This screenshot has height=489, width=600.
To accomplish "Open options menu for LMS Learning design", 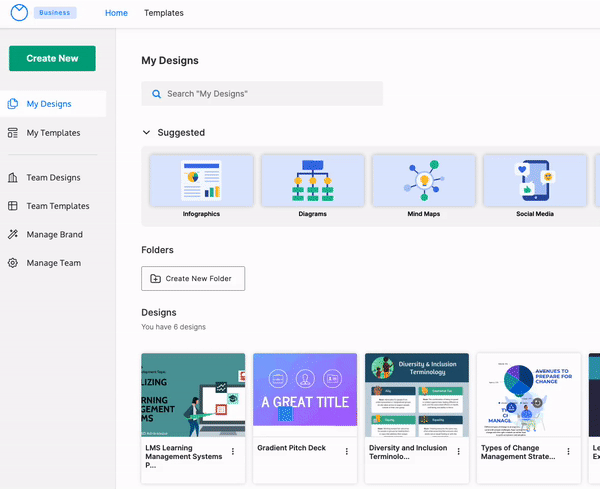I will coord(233,452).
